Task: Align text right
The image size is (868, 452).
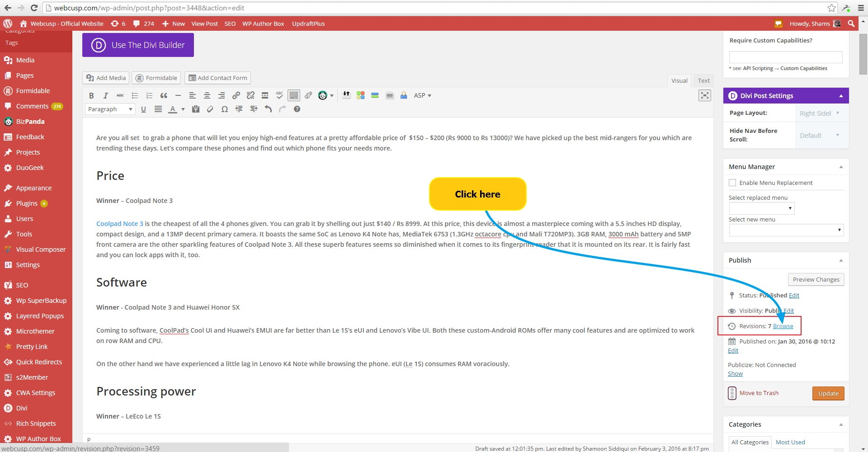Action: click(222, 95)
